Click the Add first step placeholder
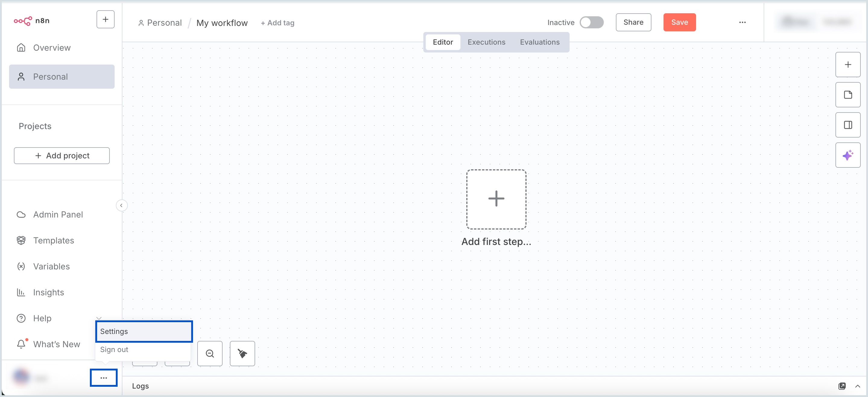 pos(496,199)
